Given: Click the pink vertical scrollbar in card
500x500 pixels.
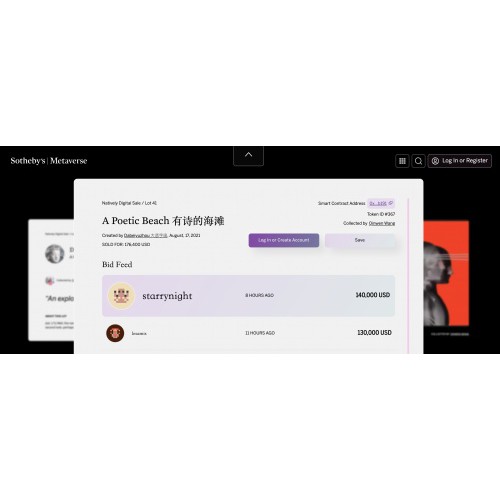Looking at the screenshot, I should [x=408, y=276].
